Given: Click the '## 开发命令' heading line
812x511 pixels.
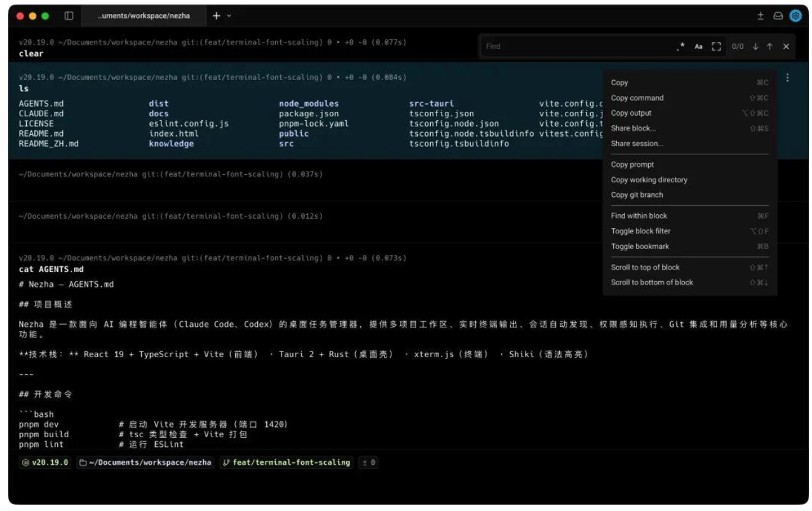Looking at the screenshot, I should coord(46,395).
